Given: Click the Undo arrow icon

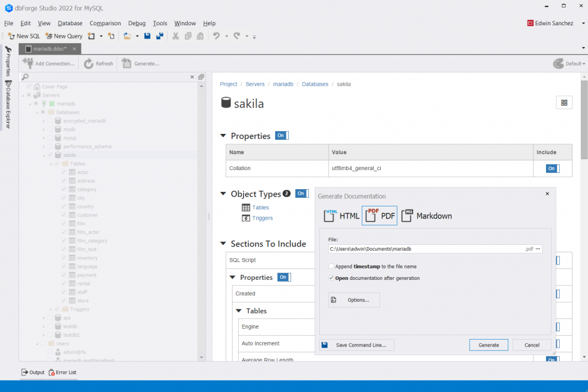Looking at the screenshot, I should (x=216, y=36).
